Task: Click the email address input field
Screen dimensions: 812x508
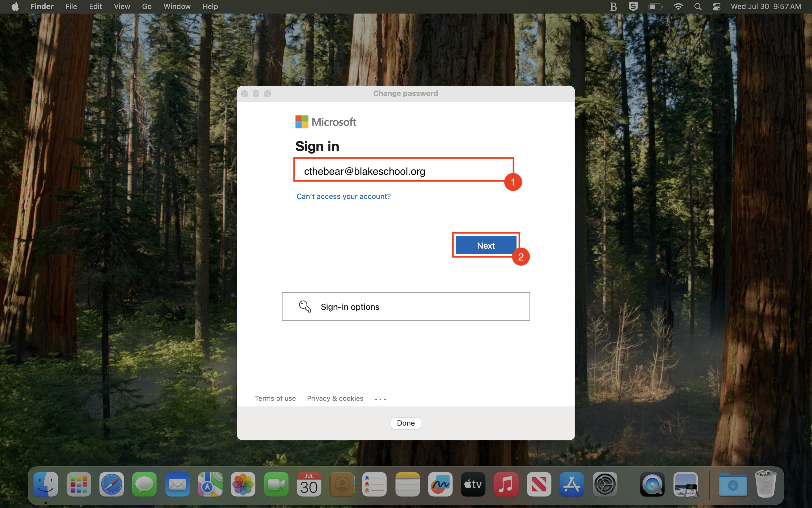Action: [404, 170]
